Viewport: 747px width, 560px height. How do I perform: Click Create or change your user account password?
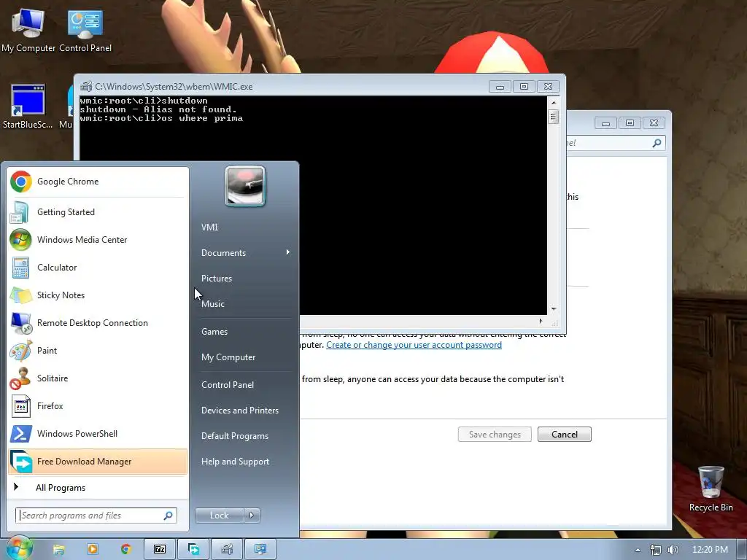(x=414, y=345)
